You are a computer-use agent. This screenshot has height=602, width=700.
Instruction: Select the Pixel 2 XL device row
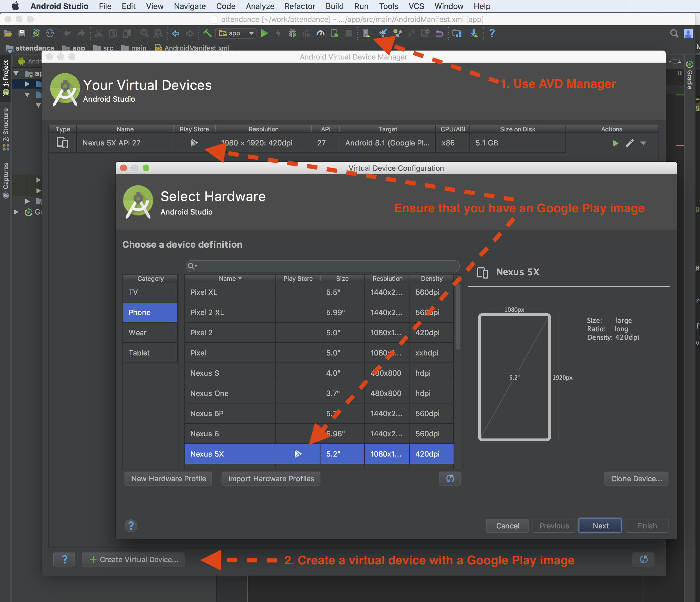(319, 312)
